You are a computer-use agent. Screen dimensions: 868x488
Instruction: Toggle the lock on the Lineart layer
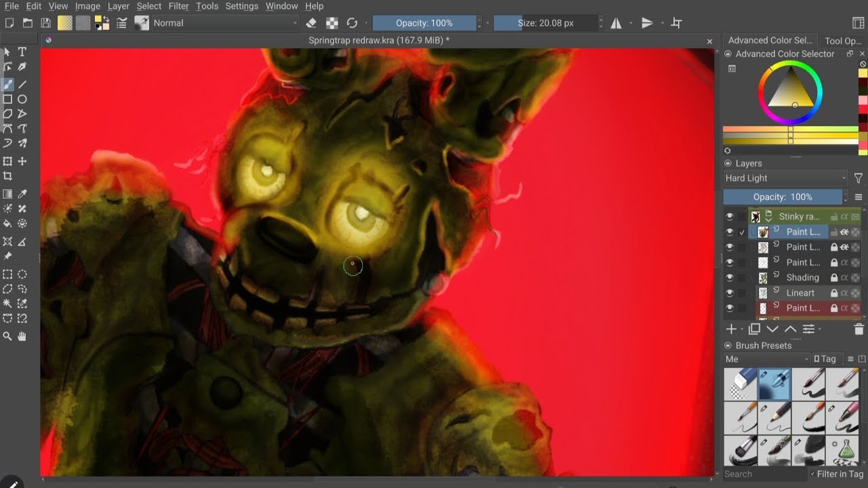pos(834,293)
